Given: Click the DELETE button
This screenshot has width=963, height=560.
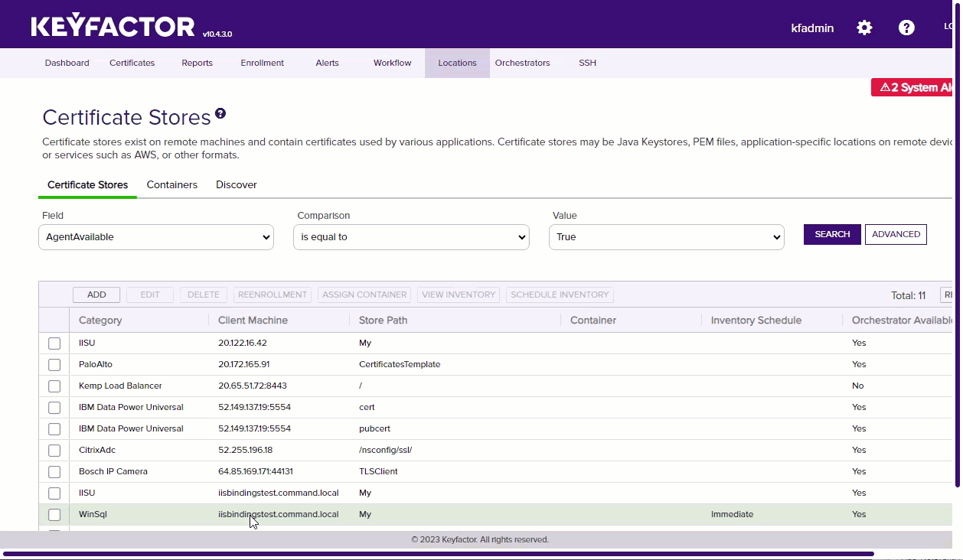Looking at the screenshot, I should pos(204,295).
